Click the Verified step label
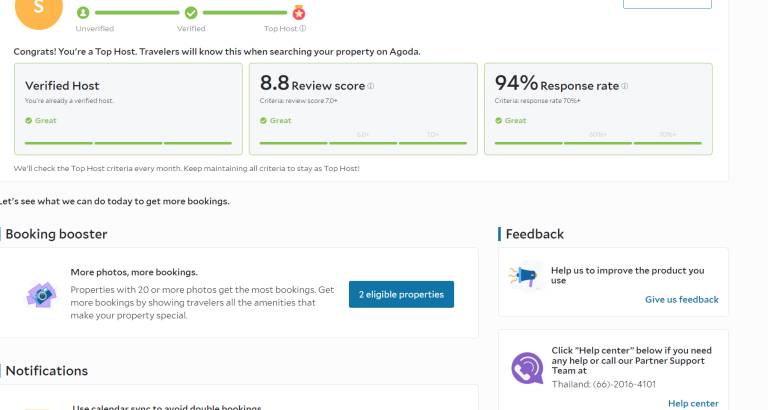This screenshot has width=768, height=410. pos(191,28)
